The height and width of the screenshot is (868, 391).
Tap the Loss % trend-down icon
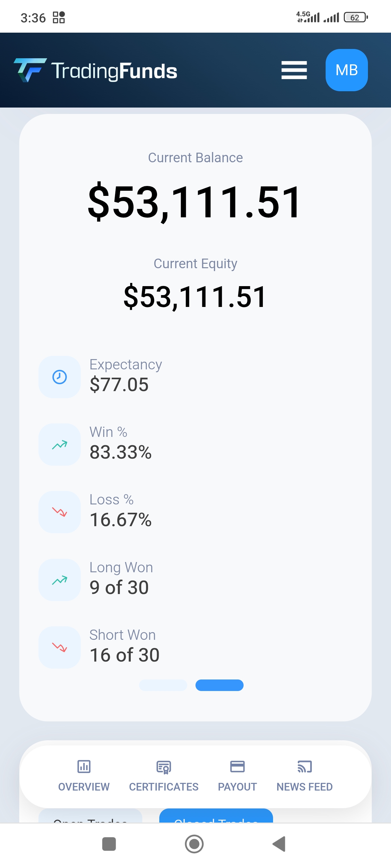[x=60, y=512]
